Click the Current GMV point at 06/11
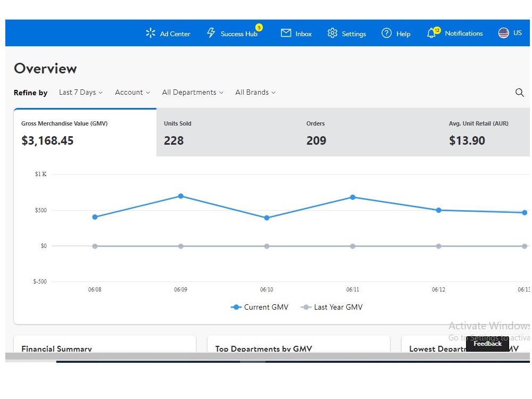532x399 pixels. [353, 197]
